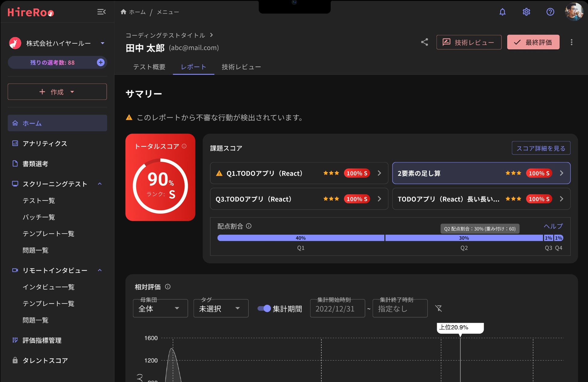Click the 集計開始時刻 date field
The height and width of the screenshot is (382, 588).
pos(337,309)
